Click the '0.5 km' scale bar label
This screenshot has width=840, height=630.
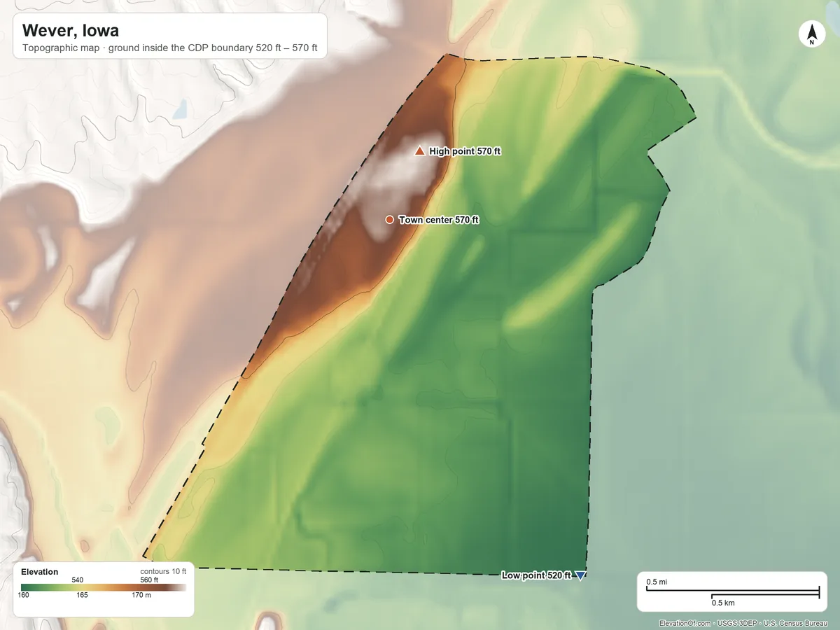pos(723,603)
